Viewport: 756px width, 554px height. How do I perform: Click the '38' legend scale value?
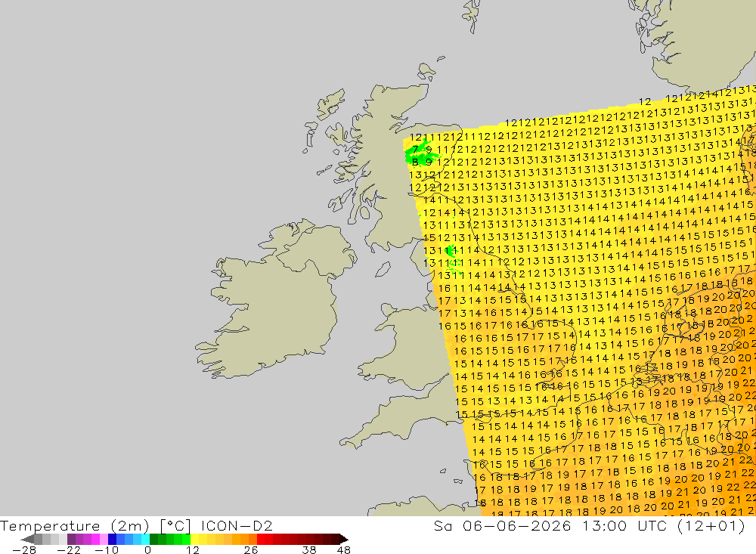309,549
